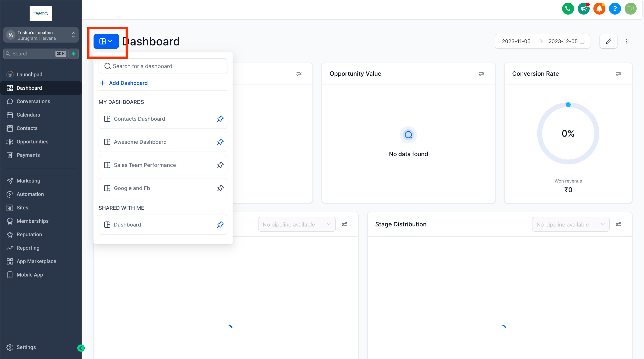Image resolution: width=644 pixels, height=359 pixels.
Task: Go to Opportunities in sidebar
Action: (32, 142)
